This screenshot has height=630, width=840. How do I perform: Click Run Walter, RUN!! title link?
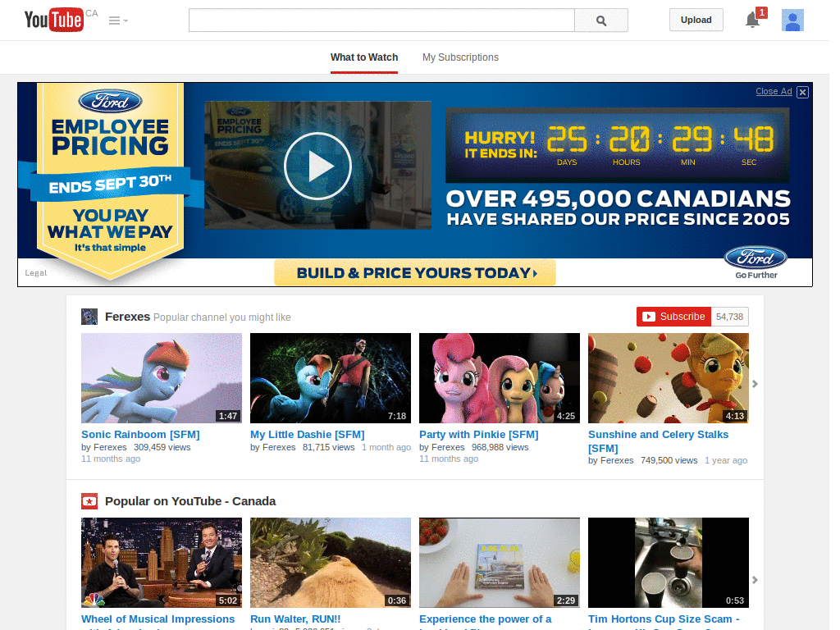coord(295,619)
